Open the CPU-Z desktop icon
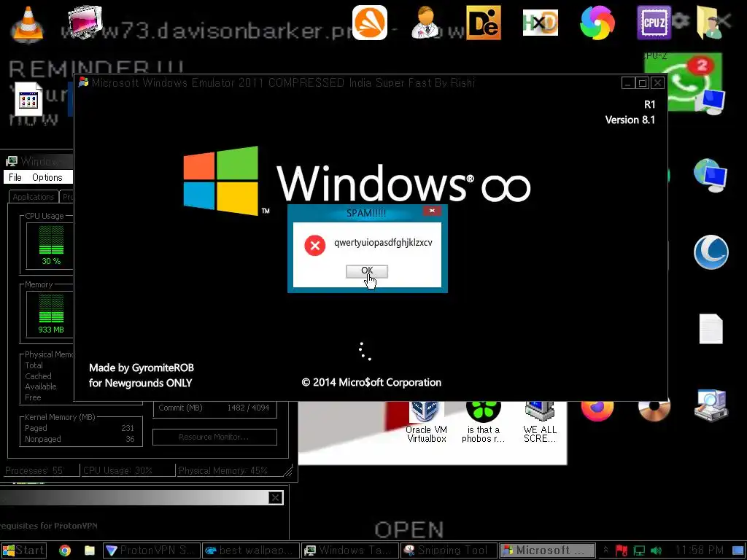 click(654, 23)
